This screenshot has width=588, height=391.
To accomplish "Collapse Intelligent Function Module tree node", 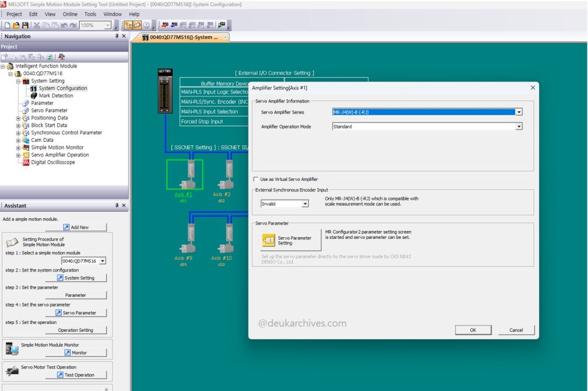I will click(3, 67).
